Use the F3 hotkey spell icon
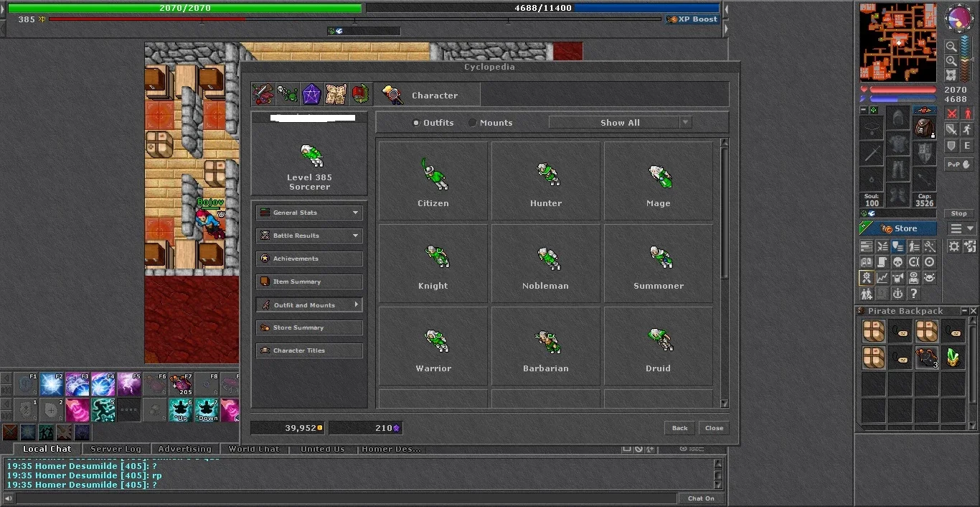 click(x=77, y=384)
